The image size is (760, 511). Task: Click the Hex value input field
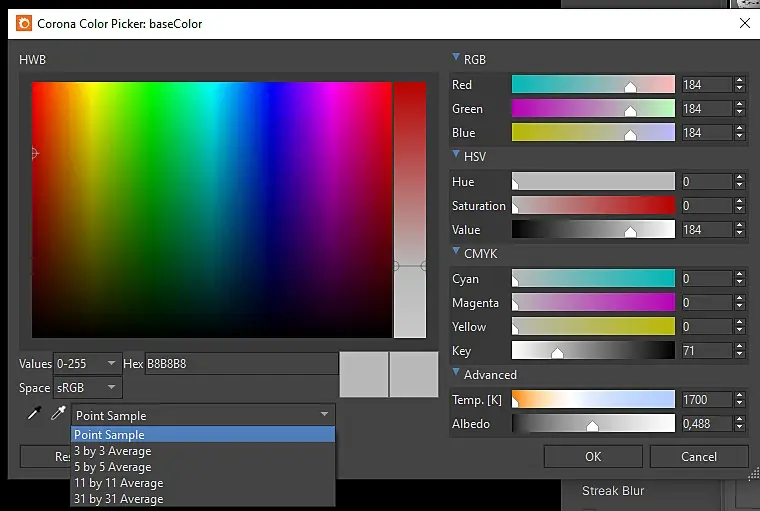click(x=240, y=364)
